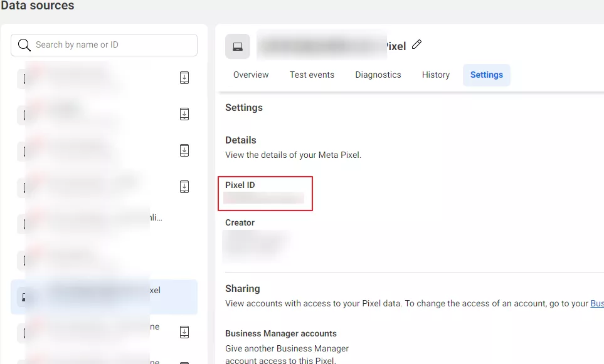604x364 pixels.
Task: Click 'View the details of your Meta Pixel.' text
Action: (x=293, y=155)
